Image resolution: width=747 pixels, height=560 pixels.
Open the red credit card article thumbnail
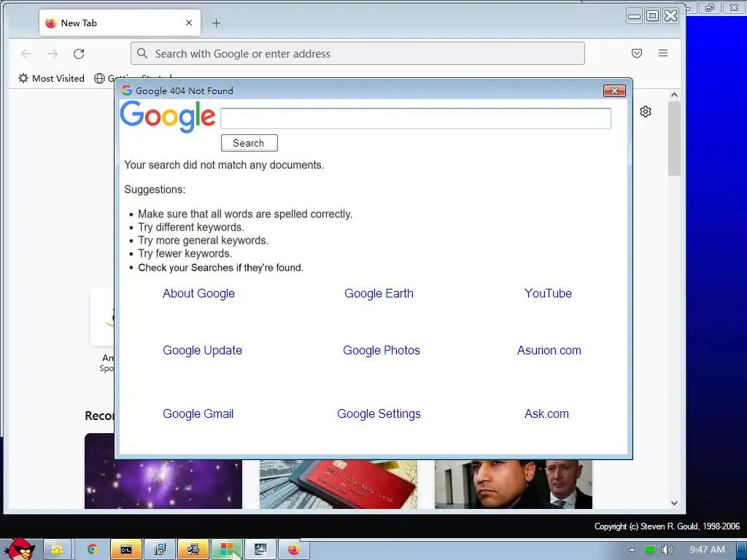coord(338,484)
